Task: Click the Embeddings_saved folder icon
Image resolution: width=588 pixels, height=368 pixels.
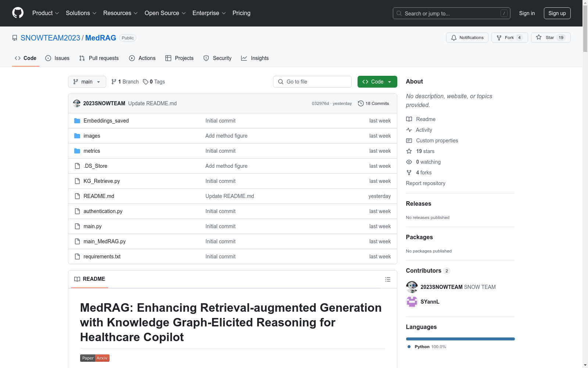Action: pos(77,121)
